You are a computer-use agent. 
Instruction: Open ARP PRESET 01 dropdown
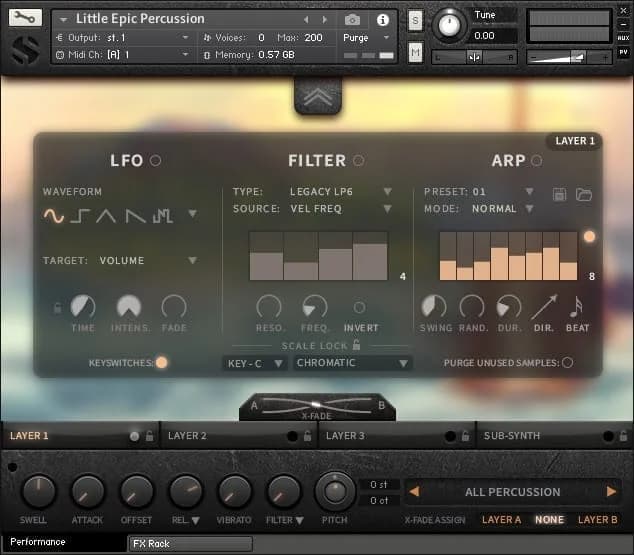tap(529, 191)
